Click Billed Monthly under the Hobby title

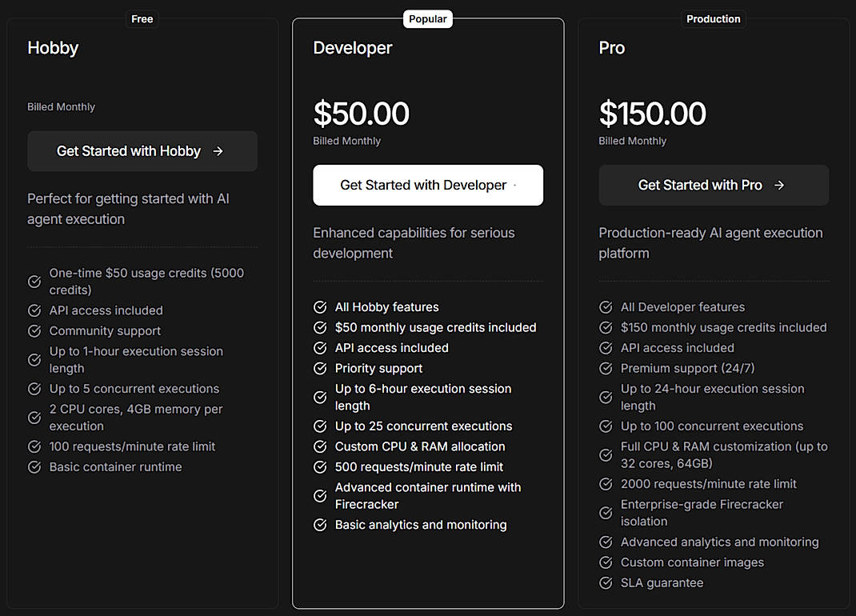[x=61, y=107]
